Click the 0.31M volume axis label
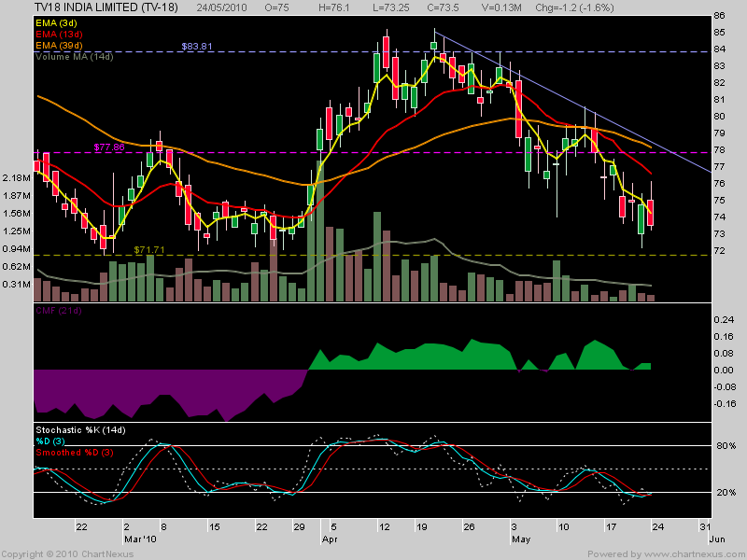Viewport: 747px width, 560px height. pos(16,285)
